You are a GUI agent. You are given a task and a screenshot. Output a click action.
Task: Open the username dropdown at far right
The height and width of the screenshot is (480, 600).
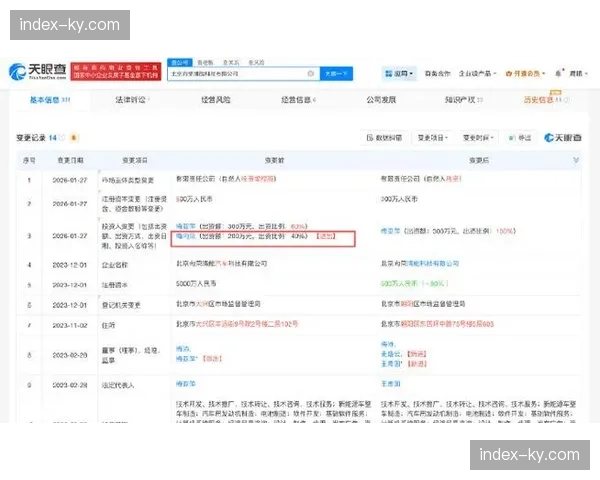(x=578, y=73)
